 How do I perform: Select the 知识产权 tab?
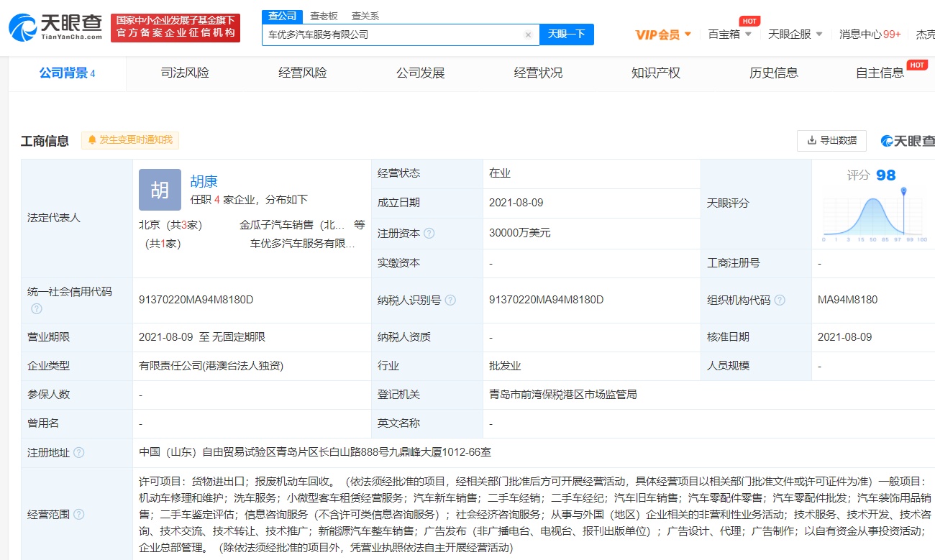pyautogui.click(x=656, y=73)
